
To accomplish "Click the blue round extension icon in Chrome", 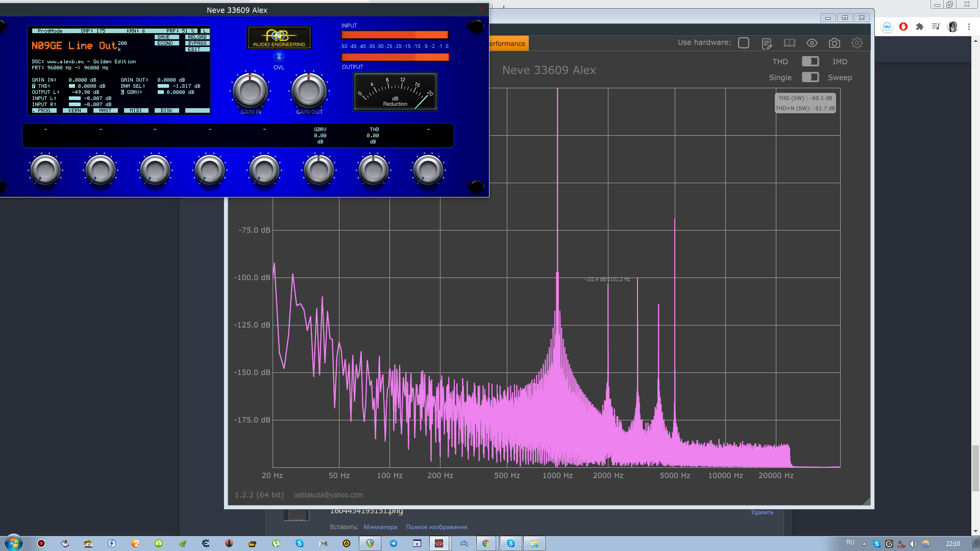I will click(x=887, y=27).
